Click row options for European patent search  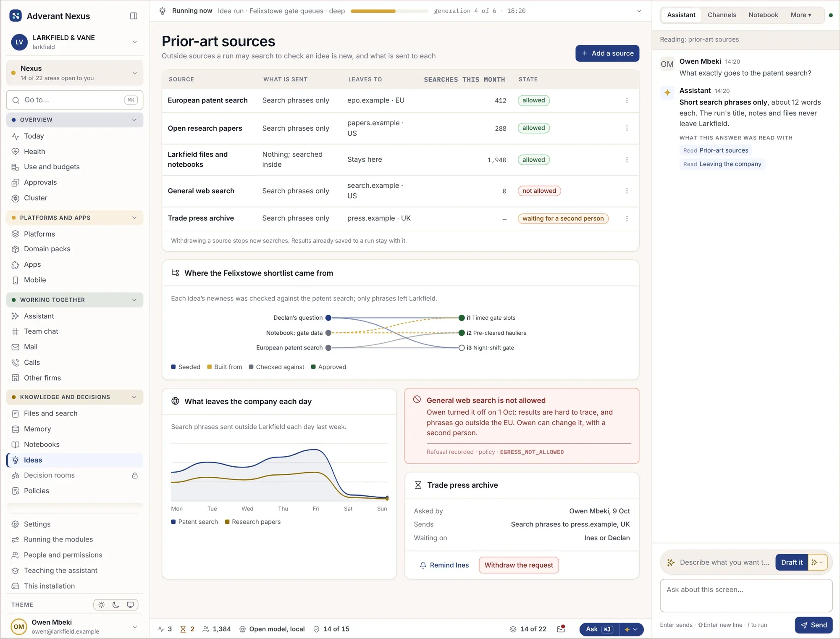(627, 100)
